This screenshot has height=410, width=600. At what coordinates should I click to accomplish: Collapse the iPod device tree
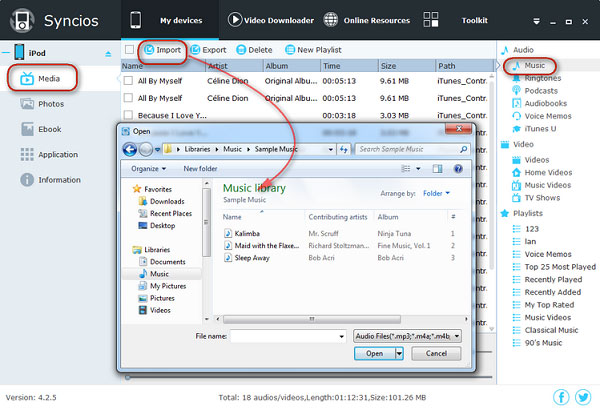click(x=5, y=52)
